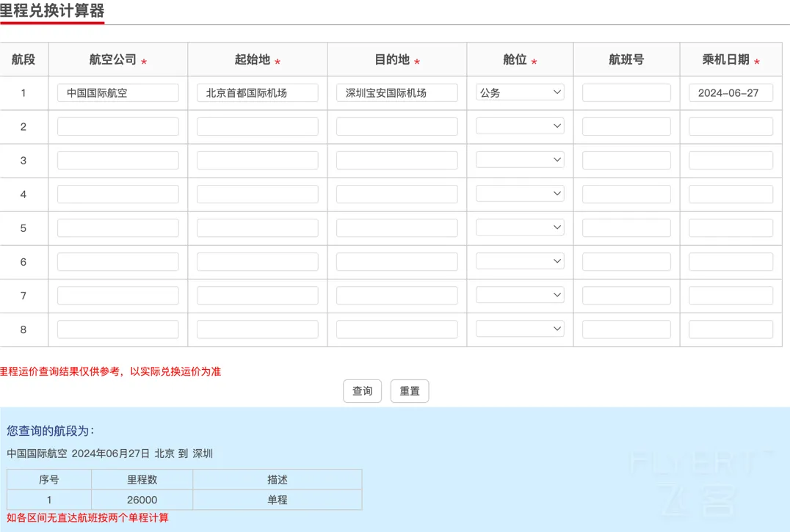Image resolution: width=790 pixels, height=532 pixels.
Task: Click the origin input in row 2
Action: 258,126
